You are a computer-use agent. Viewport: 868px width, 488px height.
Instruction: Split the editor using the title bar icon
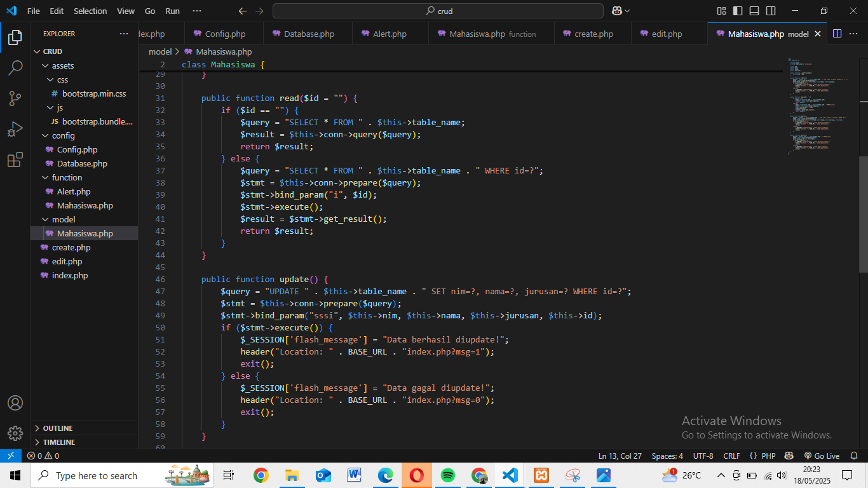[837, 33]
